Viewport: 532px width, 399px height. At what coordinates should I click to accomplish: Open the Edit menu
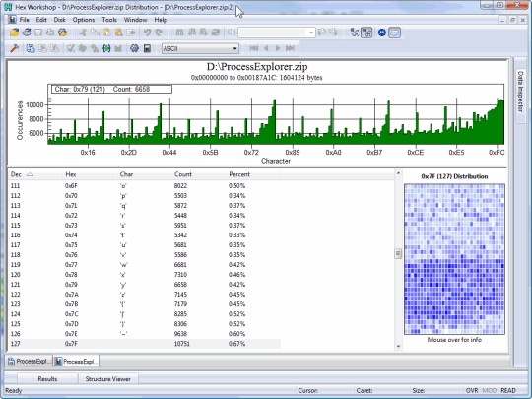(x=41, y=20)
